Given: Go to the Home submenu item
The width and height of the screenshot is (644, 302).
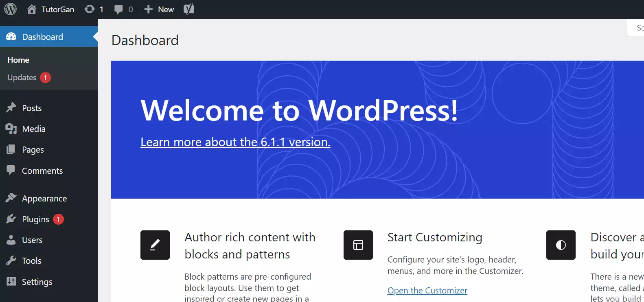Looking at the screenshot, I should tap(18, 60).
